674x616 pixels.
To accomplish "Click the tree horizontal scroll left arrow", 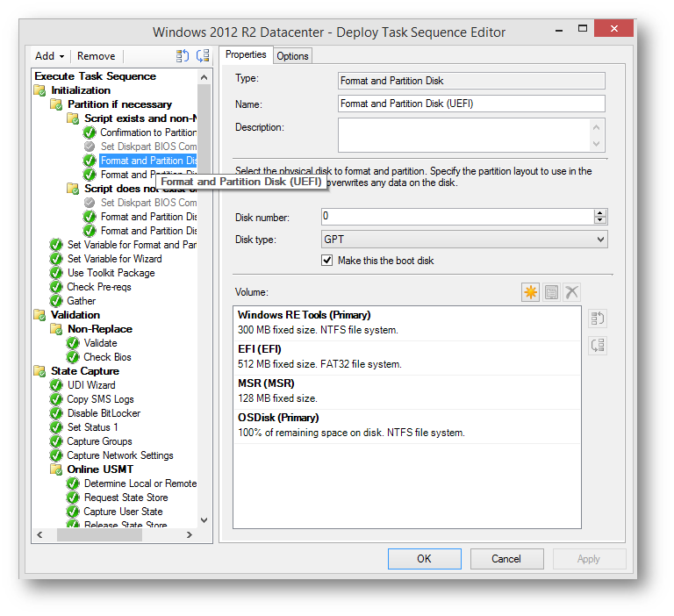I will (39, 534).
